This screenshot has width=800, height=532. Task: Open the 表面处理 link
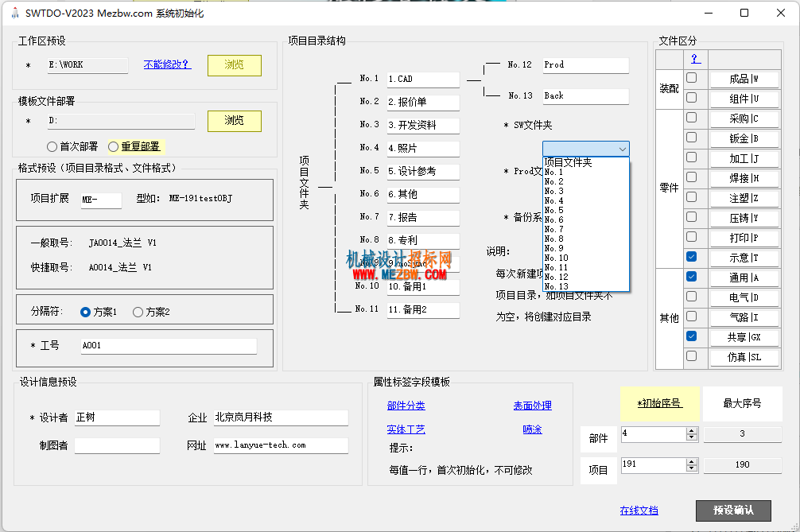(x=532, y=406)
